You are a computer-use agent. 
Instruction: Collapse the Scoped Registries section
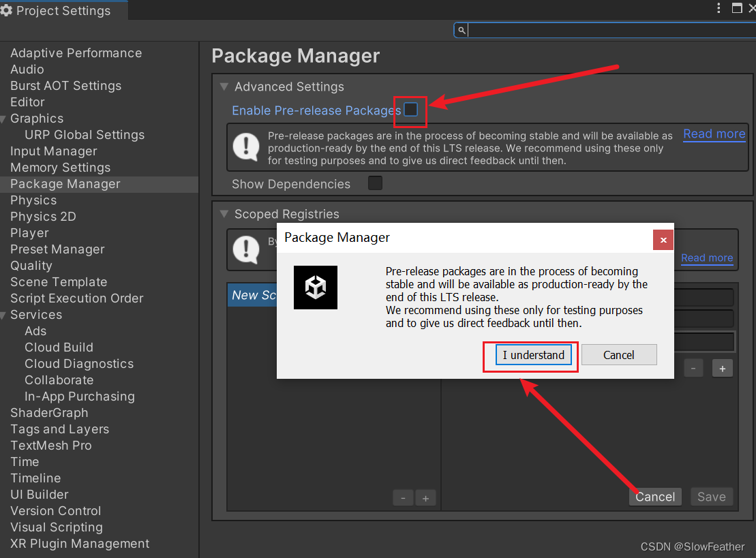224,213
